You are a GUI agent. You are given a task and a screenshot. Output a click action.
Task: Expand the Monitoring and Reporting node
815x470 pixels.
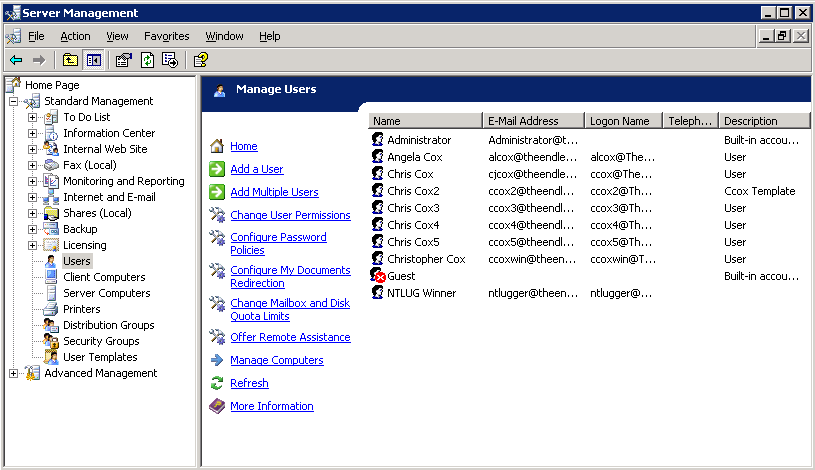(x=32, y=181)
